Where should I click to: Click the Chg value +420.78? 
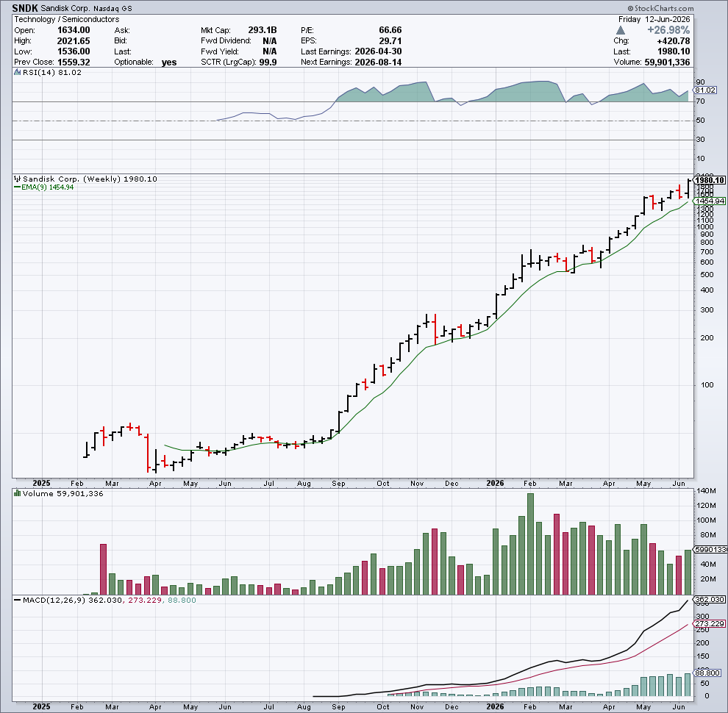pyautogui.click(x=673, y=41)
